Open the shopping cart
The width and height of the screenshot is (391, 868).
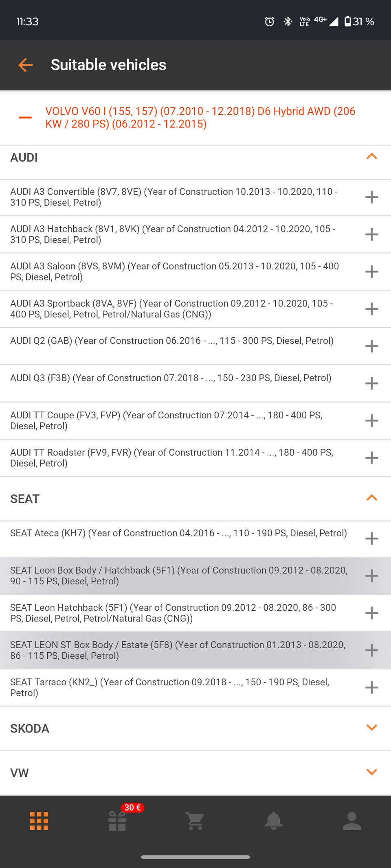(x=195, y=821)
